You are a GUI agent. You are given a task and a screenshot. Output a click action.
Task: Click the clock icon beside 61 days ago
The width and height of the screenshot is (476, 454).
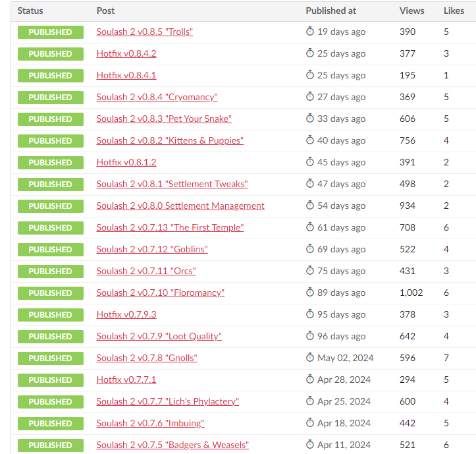310,227
